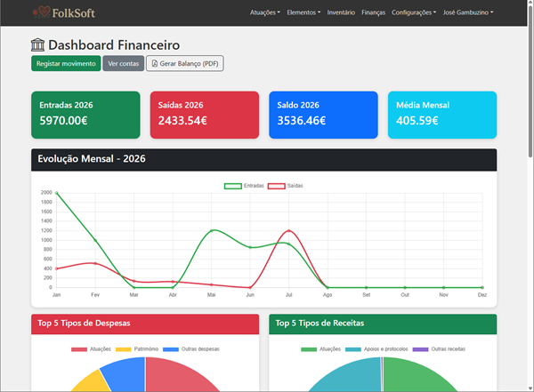The height and width of the screenshot is (392, 534).
Task: Click the Saídas 2026 red card
Action: point(205,115)
